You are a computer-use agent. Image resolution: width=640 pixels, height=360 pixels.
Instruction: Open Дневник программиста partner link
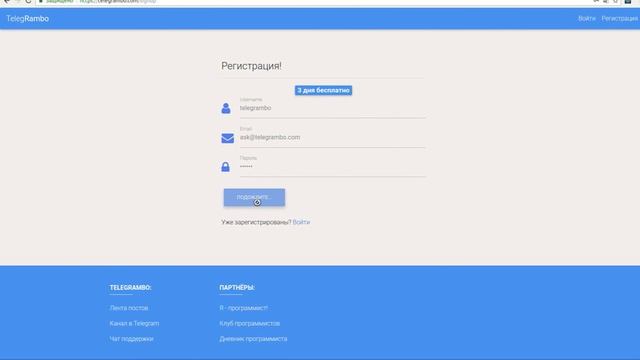[x=253, y=339]
